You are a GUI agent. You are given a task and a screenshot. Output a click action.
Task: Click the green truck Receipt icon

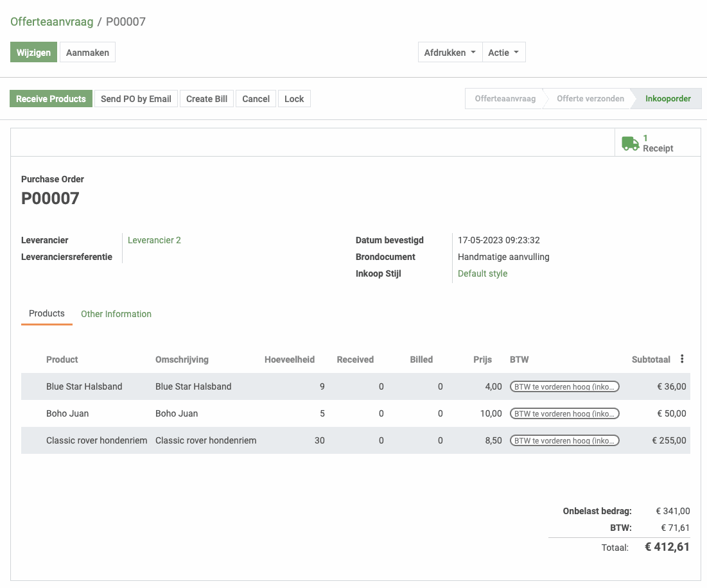[x=630, y=143]
